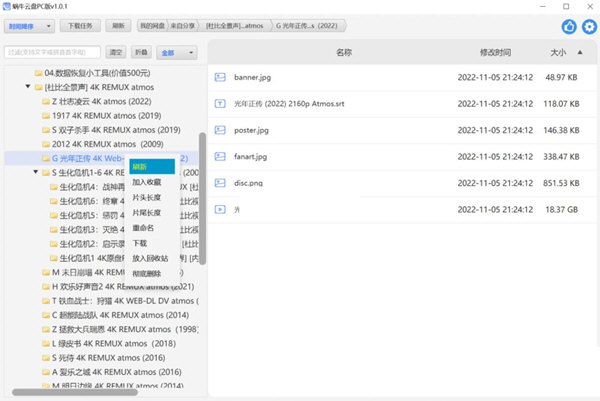Open the 全部 filter dropdown
Viewport: 600px width, 401px height.
tap(174, 51)
